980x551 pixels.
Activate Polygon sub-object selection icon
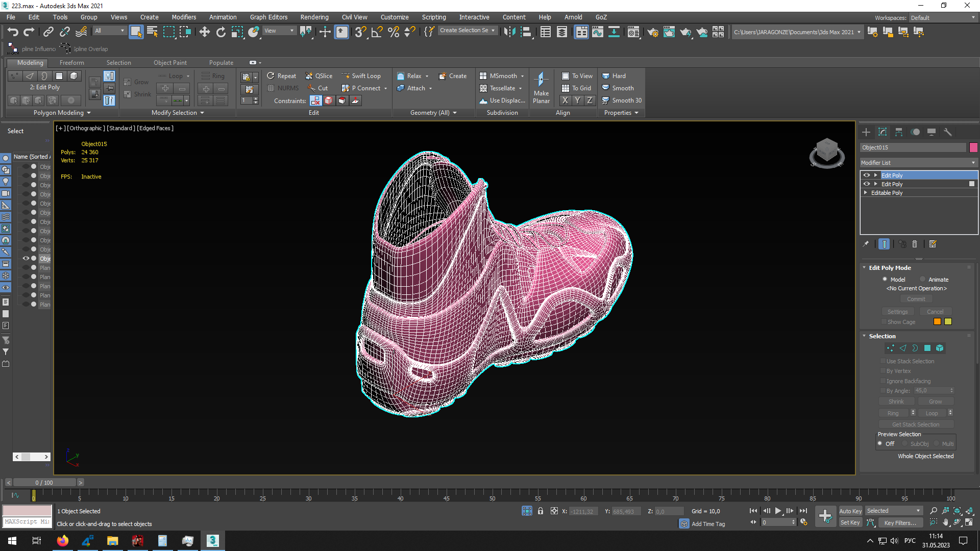click(x=927, y=348)
